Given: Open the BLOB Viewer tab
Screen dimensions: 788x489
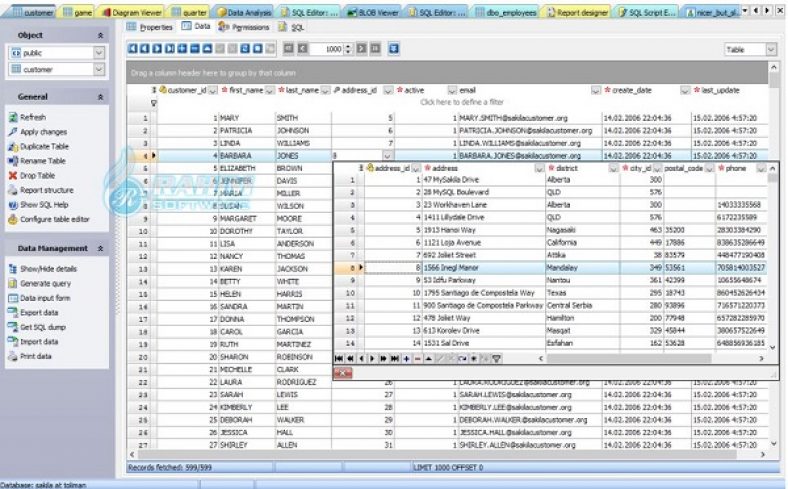Looking at the screenshot, I should 374,12.
